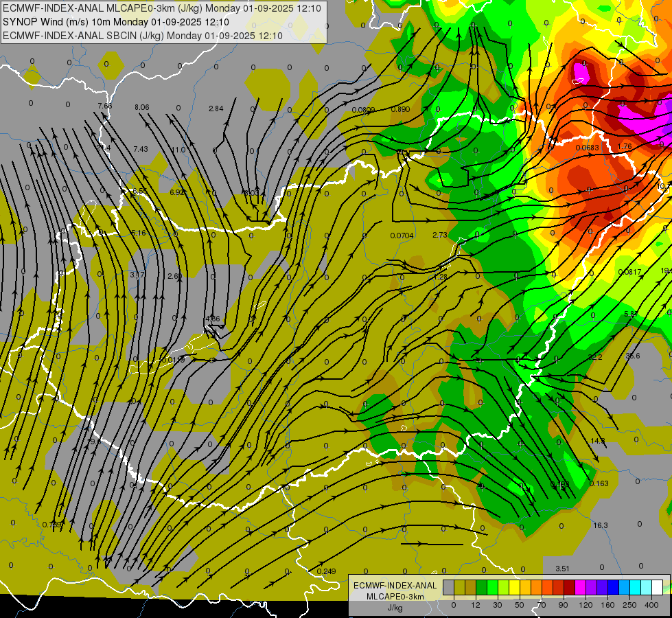The width and height of the screenshot is (672, 618).
Task: Click the legend tick label 400
Action: pyautogui.click(x=651, y=605)
